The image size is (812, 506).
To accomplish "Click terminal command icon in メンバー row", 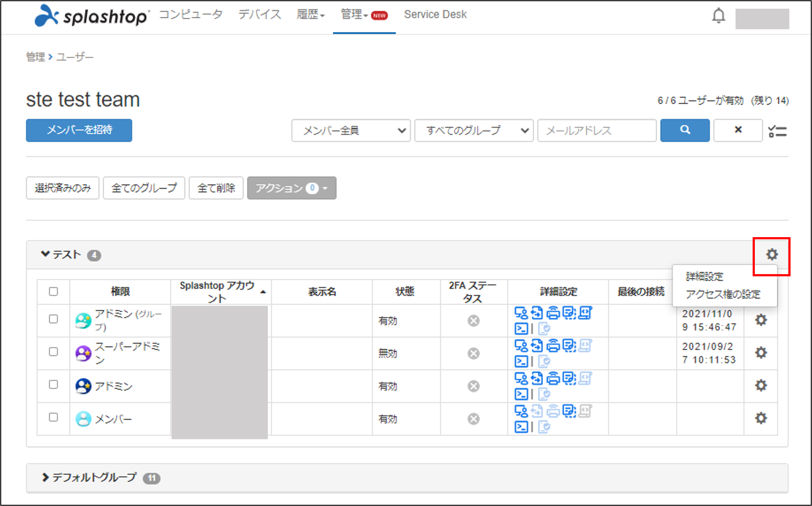I will coord(521,427).
